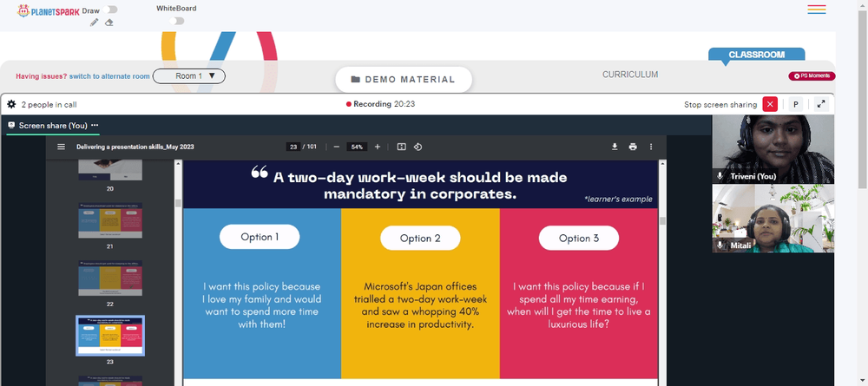Rotate the PDF document
The width and height of the screenshot is (868, 386).
point(418,147)
